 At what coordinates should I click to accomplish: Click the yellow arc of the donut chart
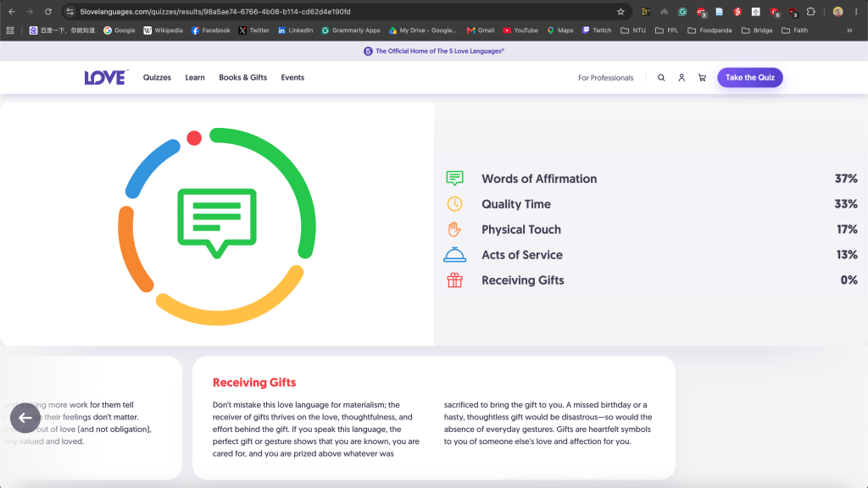[232, 315]
